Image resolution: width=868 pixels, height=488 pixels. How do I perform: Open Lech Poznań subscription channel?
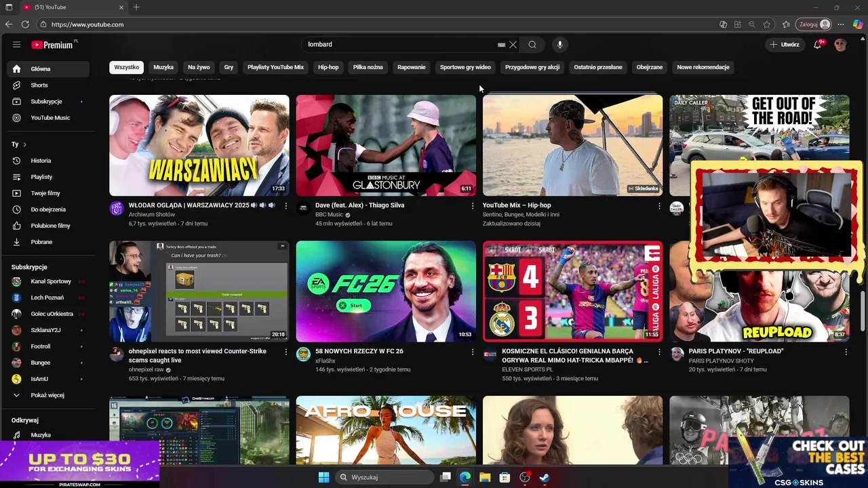47,298
